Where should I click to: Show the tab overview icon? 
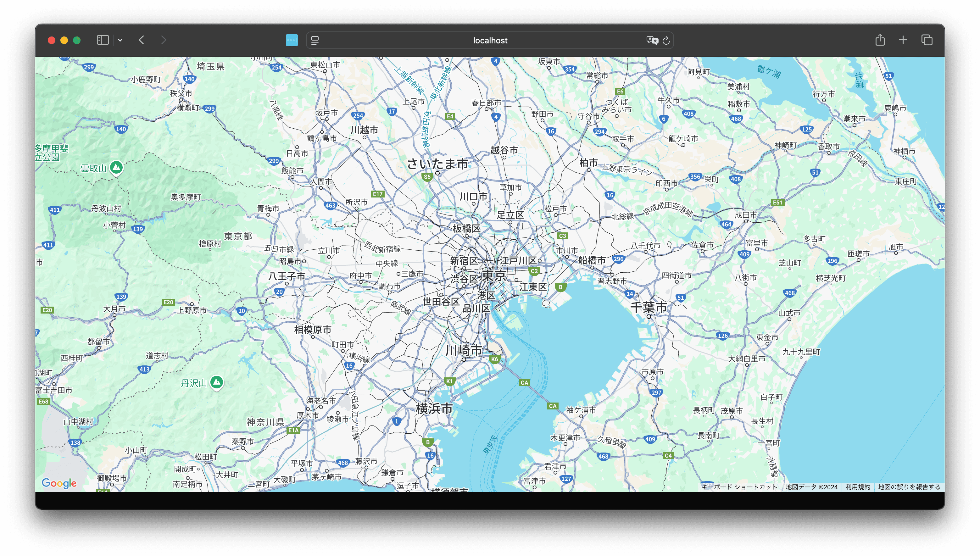(x=927, y=40)
